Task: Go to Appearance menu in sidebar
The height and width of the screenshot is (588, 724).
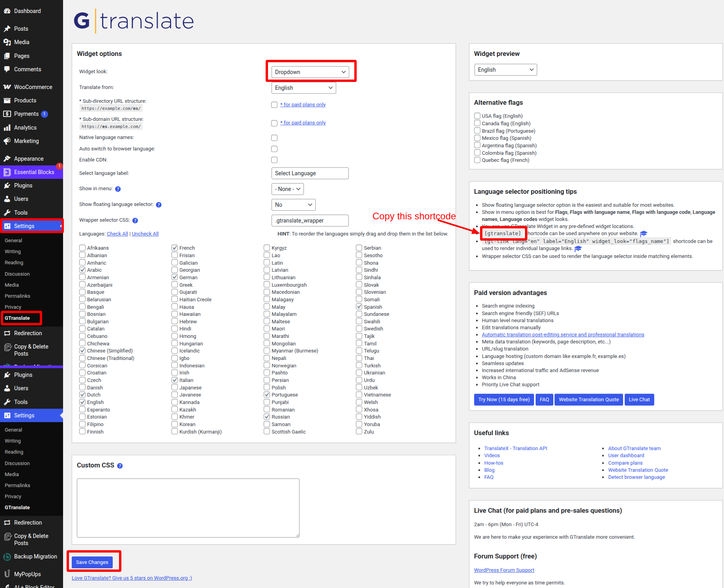Action: click(29, 159)
